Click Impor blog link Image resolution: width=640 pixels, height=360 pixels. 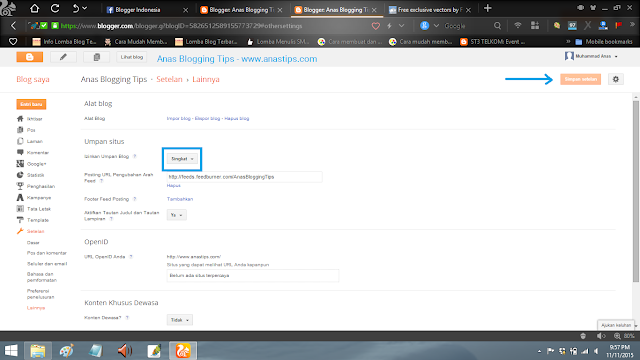click(178, 118)
